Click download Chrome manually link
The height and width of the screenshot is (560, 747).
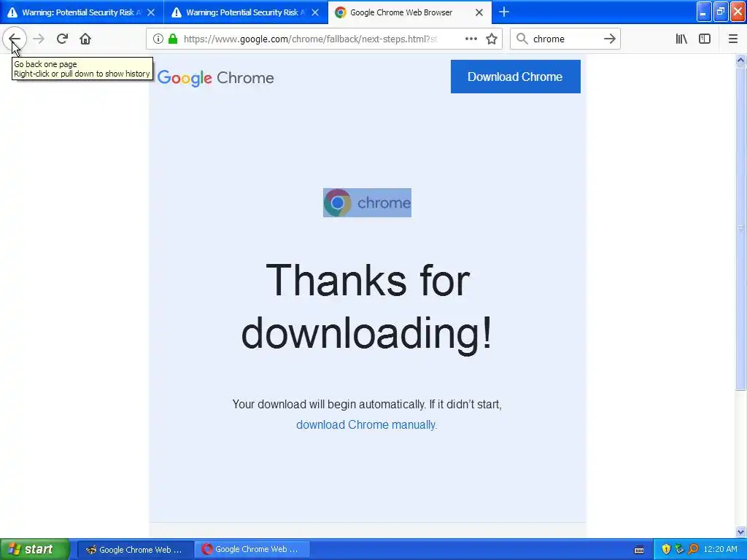coord(366,425)
